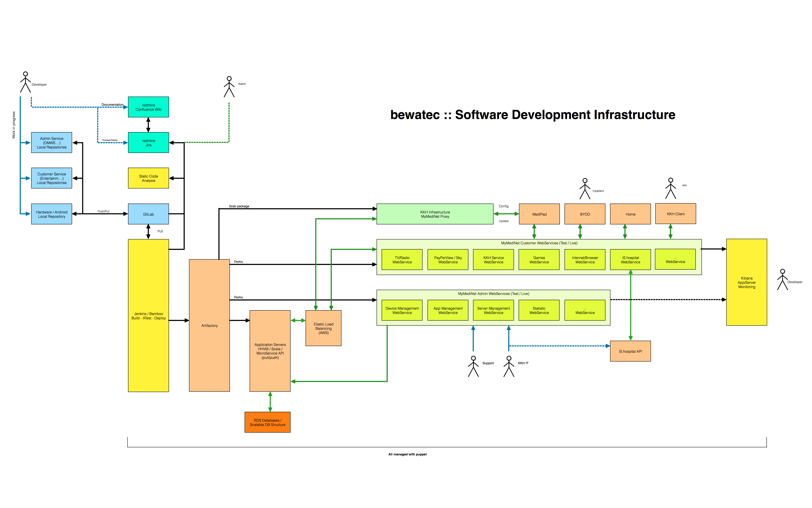This screenshot has width=812, height=508.
Task: Click the 'Push/Pull' arrow label
Action: [103, 211]
